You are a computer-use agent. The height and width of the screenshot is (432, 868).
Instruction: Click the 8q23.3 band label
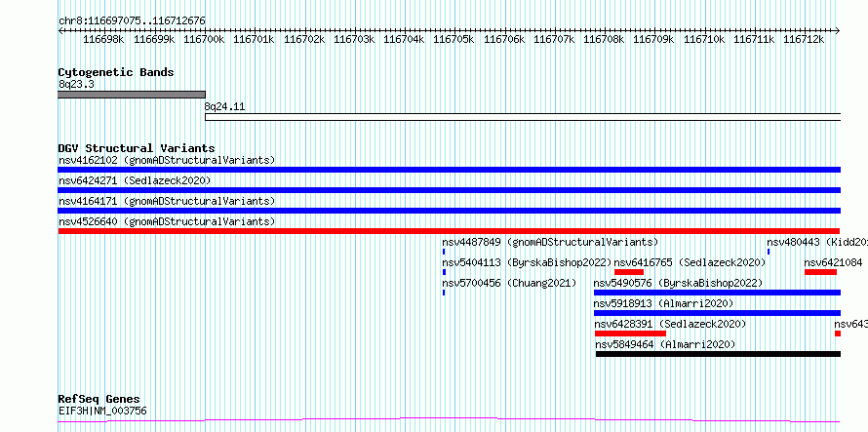click(76, 84)
